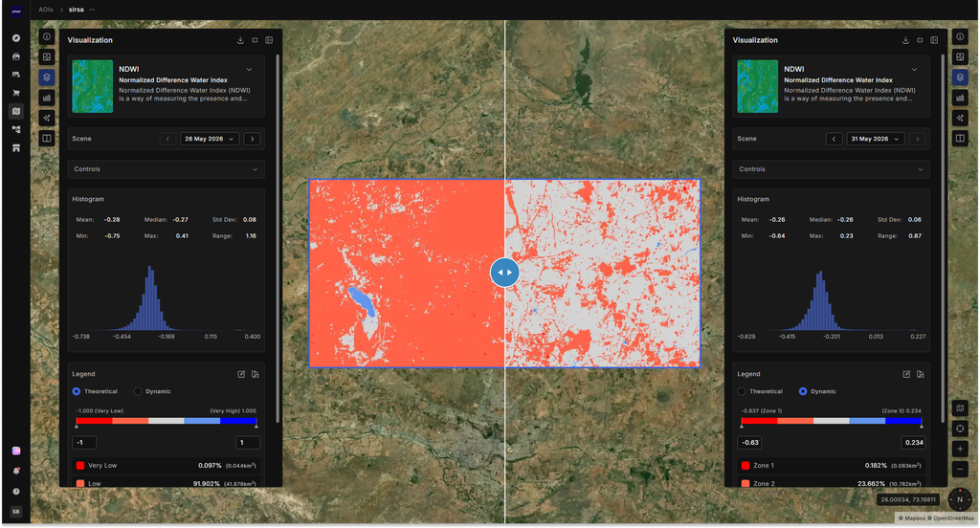Click the OpenStreetMap attribution link
The width and height of the screenshot is (980, 528).
point(952,518)
